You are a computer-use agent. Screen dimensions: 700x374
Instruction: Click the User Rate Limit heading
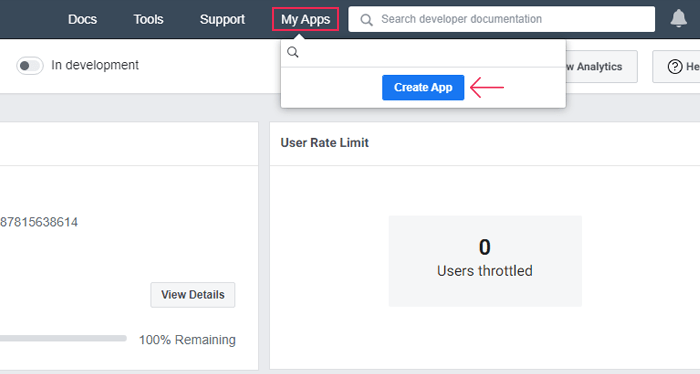click(x=325, y=143)
